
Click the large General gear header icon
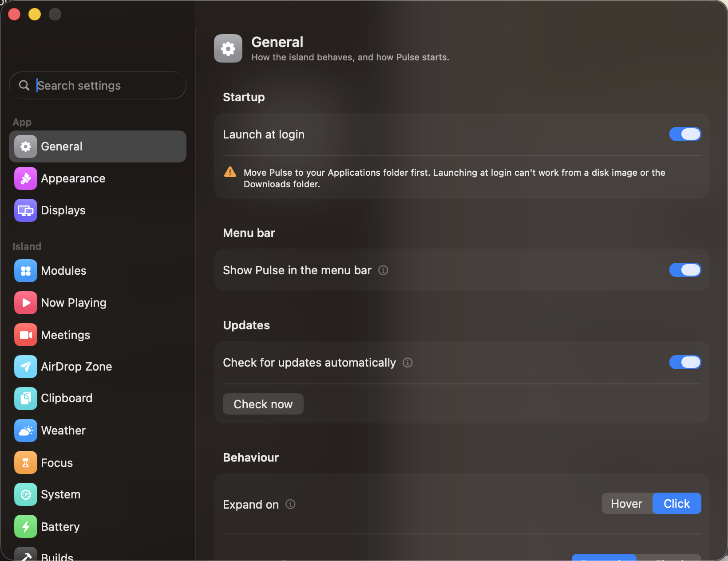(228, 48)
